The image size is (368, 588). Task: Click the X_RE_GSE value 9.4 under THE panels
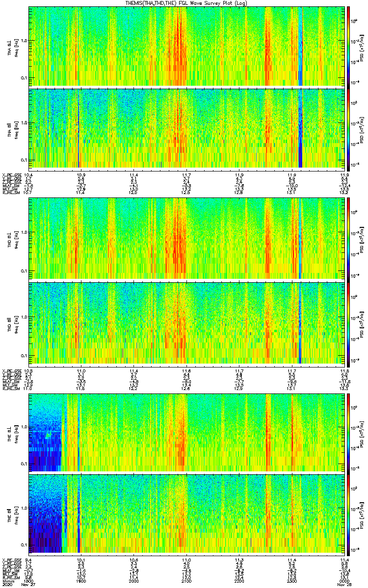click(28, 560)
